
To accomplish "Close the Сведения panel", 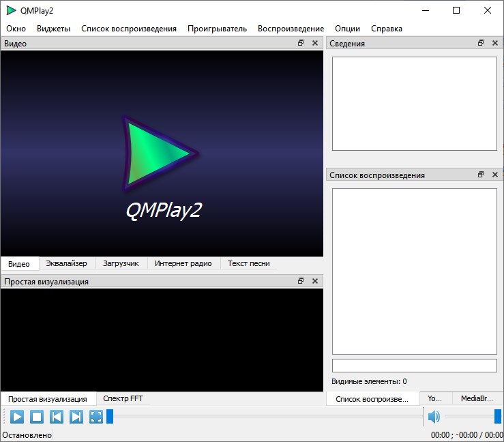I will click(x=495, y=43).
